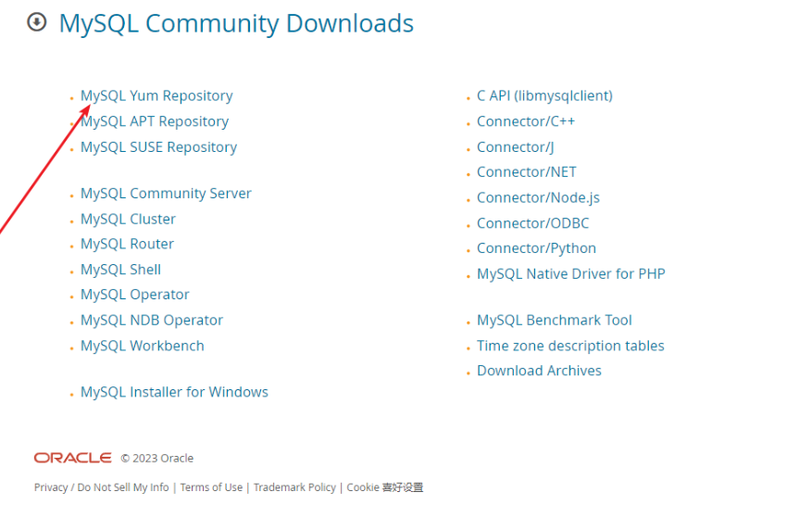Click the Oracle logo in footer

click(72, 458)
